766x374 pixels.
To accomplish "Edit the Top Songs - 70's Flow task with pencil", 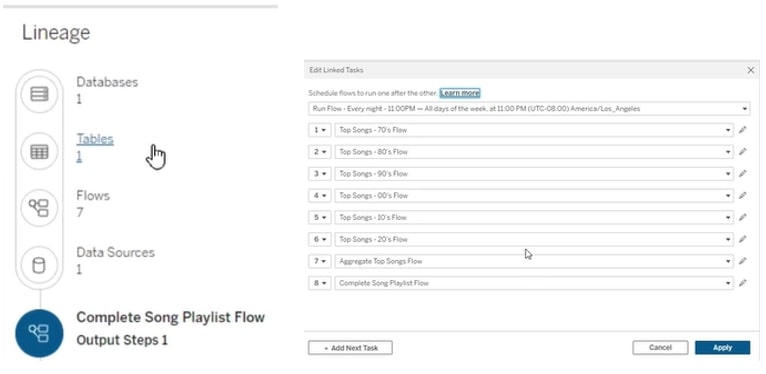I will [x=743, y=130].
